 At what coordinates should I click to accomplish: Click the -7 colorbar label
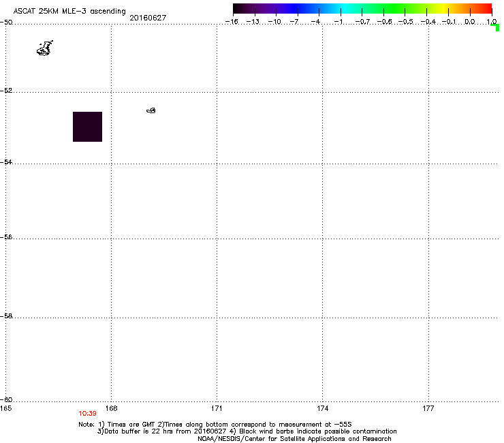(294, 22)
